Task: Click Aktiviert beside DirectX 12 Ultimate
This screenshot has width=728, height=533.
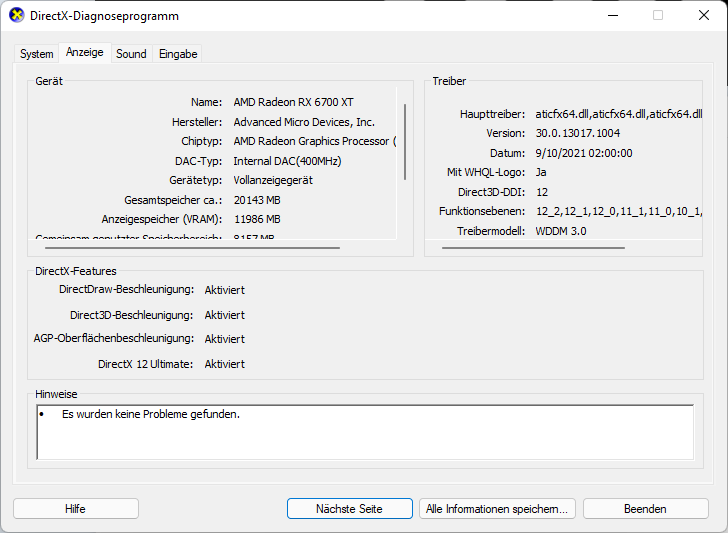Action: click(225, 364)
